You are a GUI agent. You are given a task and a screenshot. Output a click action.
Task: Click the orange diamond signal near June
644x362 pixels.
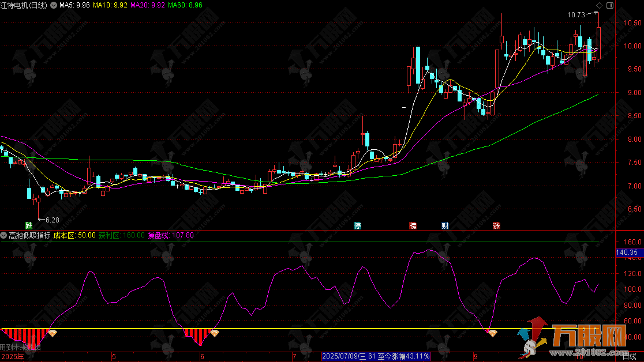pyautogui.click(x=215, y=333)
